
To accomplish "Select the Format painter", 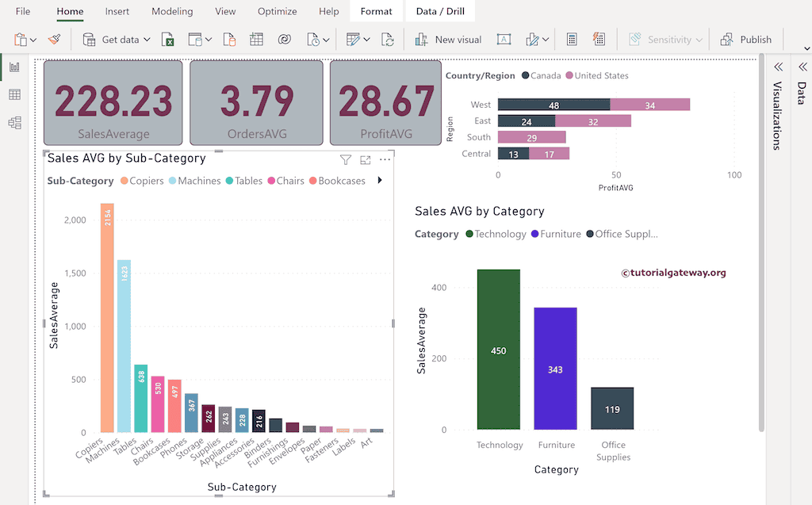I will coord(54,39).
